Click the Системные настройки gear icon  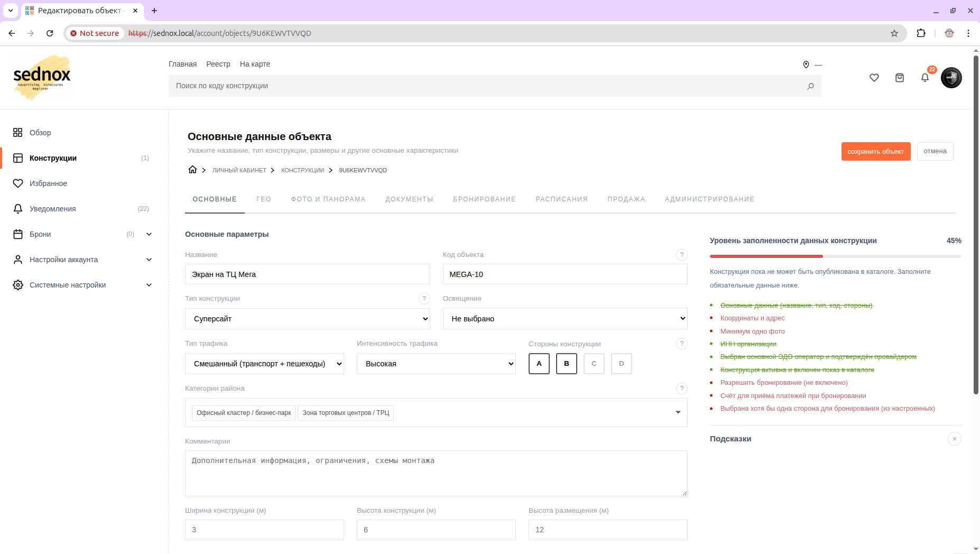tap(18, 285)
